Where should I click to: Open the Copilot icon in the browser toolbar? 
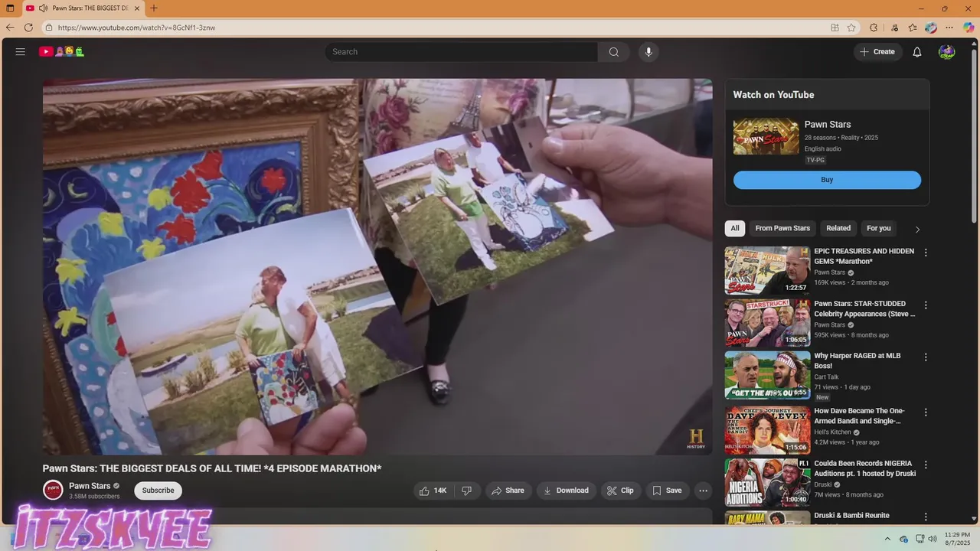coord(969,28)
